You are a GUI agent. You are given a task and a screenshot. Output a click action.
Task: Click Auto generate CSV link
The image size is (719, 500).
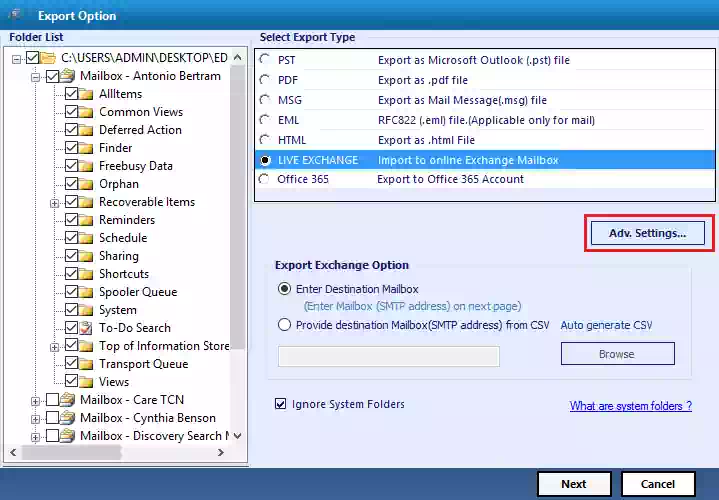606,325
